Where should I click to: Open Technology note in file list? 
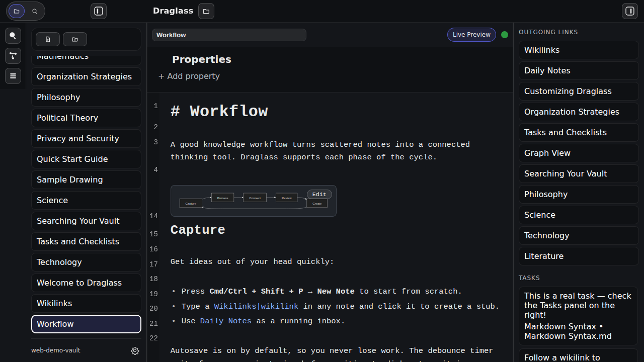click(x=86, y=262)
